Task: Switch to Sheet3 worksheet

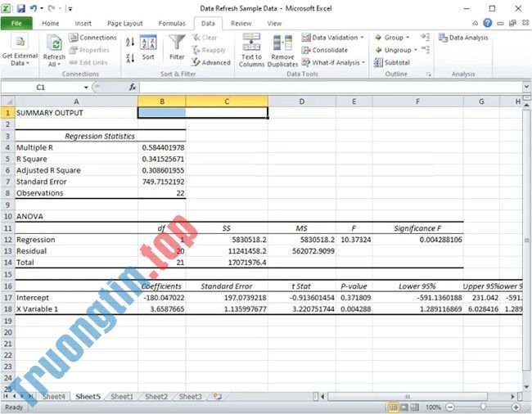Action: click(191, 396)
